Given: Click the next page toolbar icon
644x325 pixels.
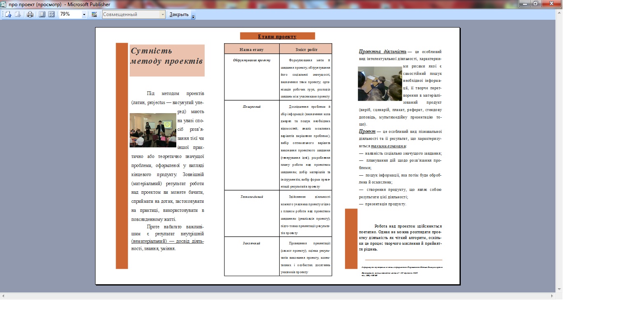Looking at the screenshot, I should pos(18,14).
